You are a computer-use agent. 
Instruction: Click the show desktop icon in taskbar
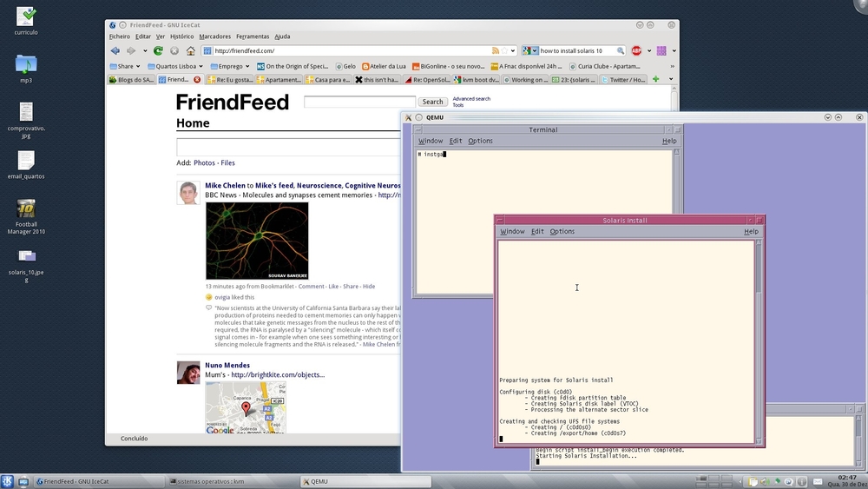point(23,482)
